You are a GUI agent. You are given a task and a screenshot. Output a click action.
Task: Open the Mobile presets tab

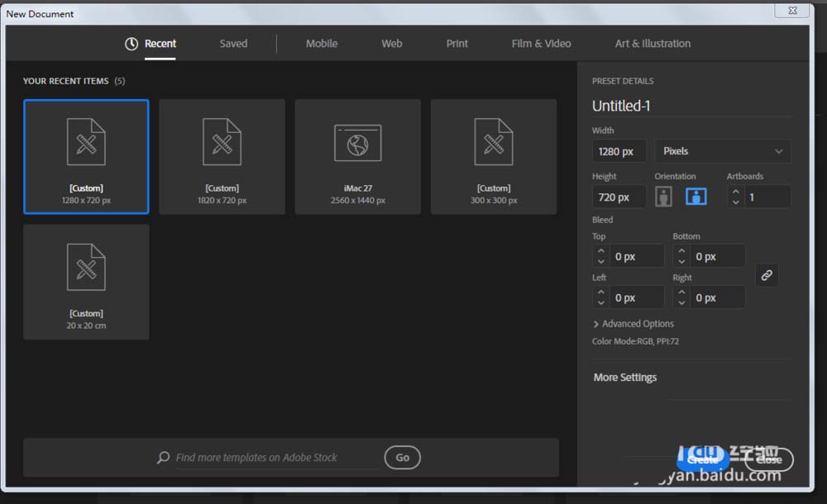coord(321,44)
